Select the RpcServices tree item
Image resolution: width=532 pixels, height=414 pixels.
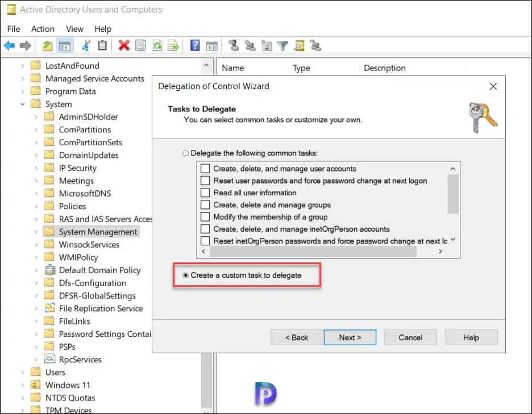[80, 359]
